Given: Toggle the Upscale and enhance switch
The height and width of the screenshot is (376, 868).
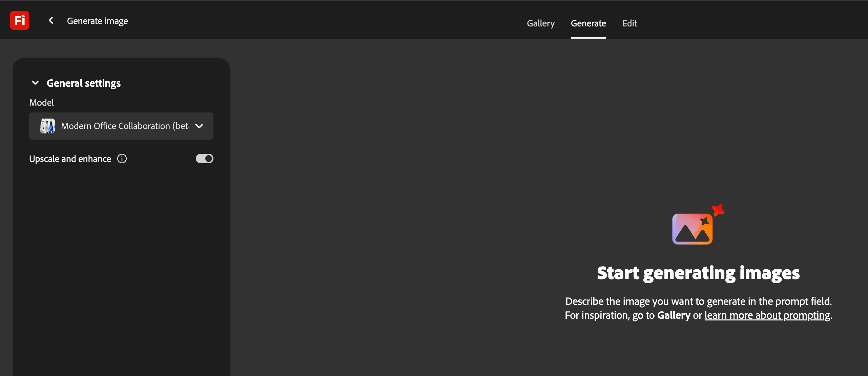Looking at the screenshot, I should [x=204, y=159].
